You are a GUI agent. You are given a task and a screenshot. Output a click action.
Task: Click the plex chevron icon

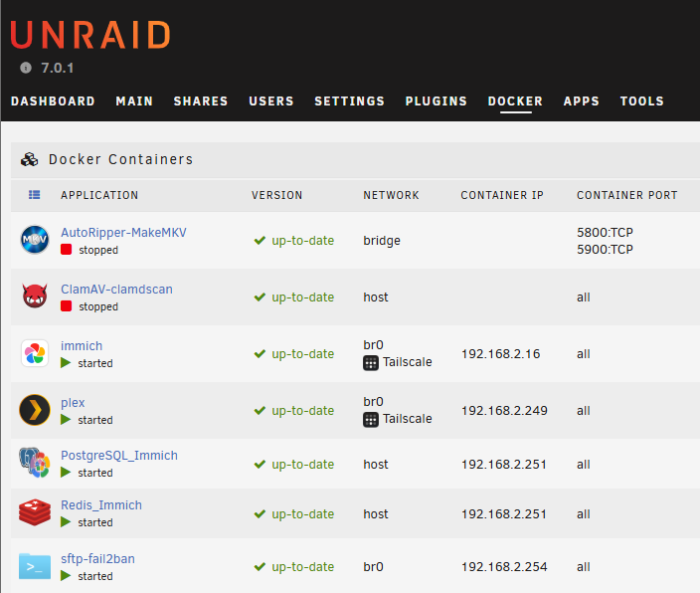[35, 410]
